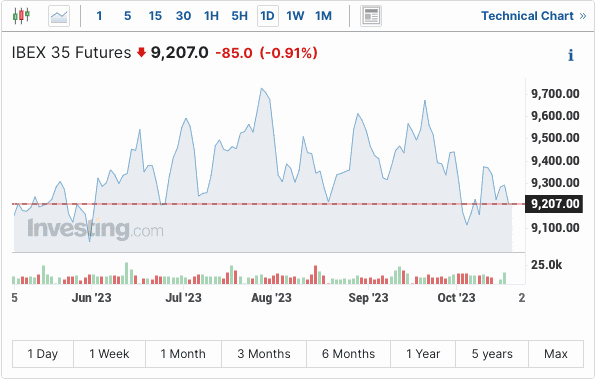Select the 1D interval
595x379 pixels.
(x=268, y=16)
